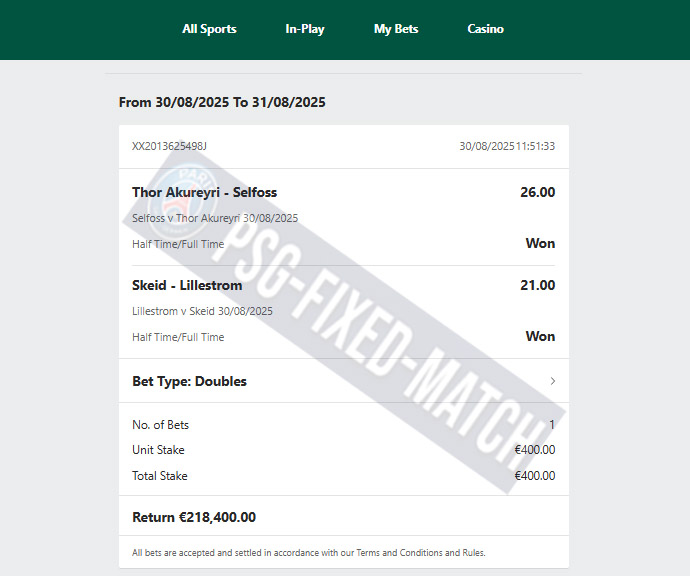The image size is (690, 576).
Task: Click the Skeid - Lillestrom selection
Action: point(187,285)
